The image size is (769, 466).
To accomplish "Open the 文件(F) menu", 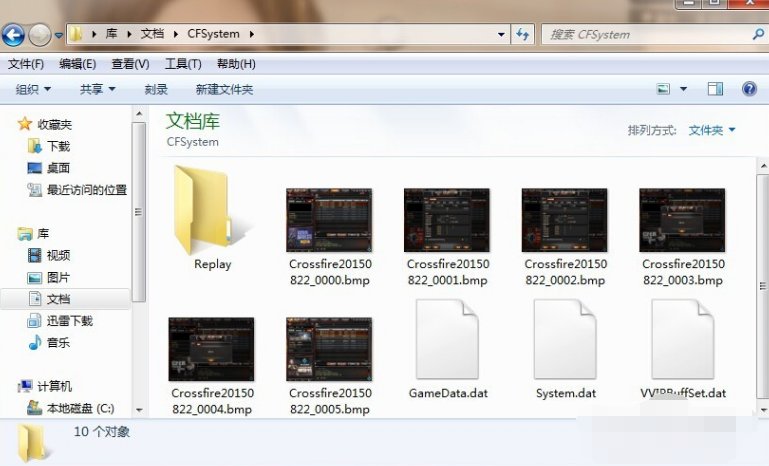I will (26, 64).
